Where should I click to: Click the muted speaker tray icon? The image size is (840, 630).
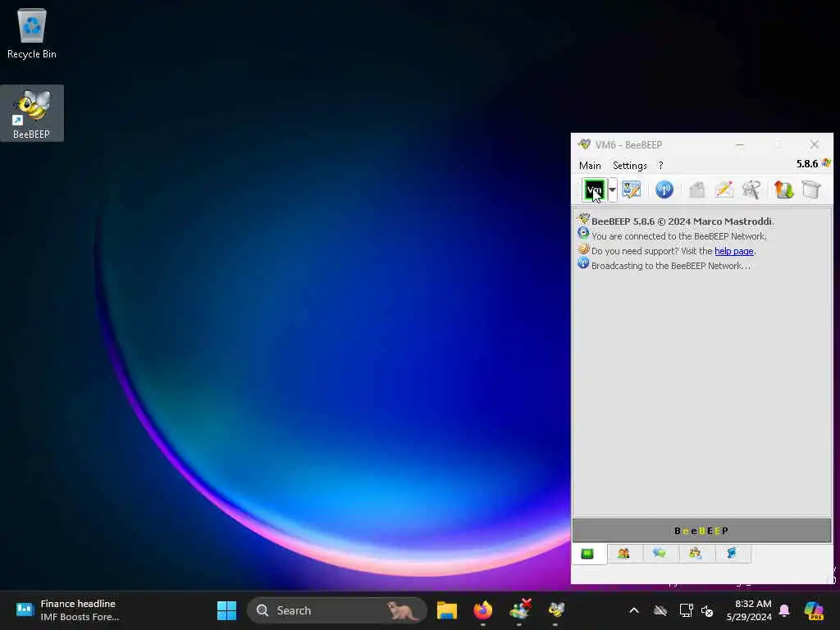(x=708, y=610)
